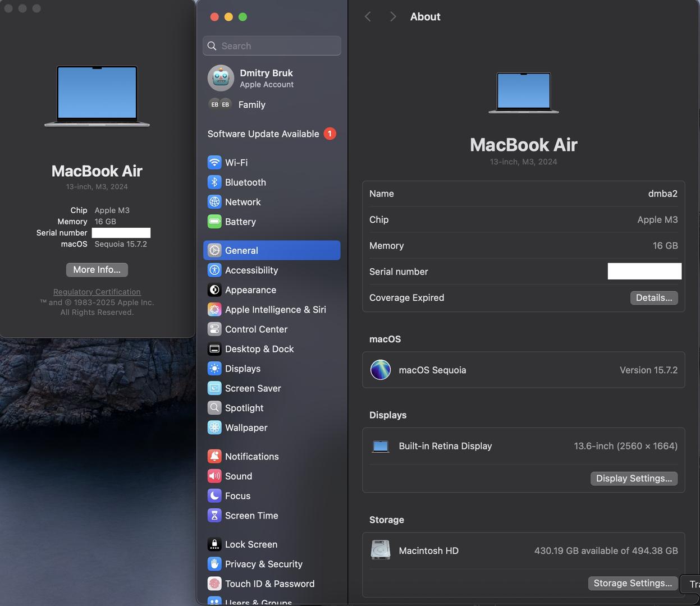Click the Screen Saver icon
Image resolution: width=700 pixels, height=606 pixels.
[x=214, y=388]
